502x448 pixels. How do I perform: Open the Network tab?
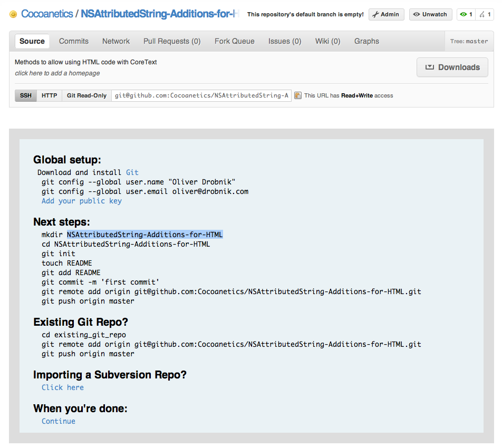point(116,41)
